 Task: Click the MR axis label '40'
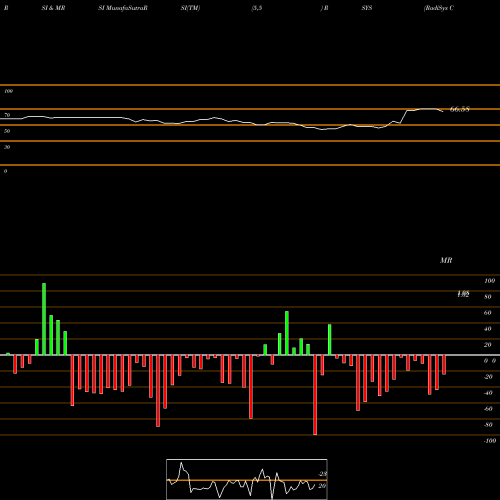(x=488, y=329)
